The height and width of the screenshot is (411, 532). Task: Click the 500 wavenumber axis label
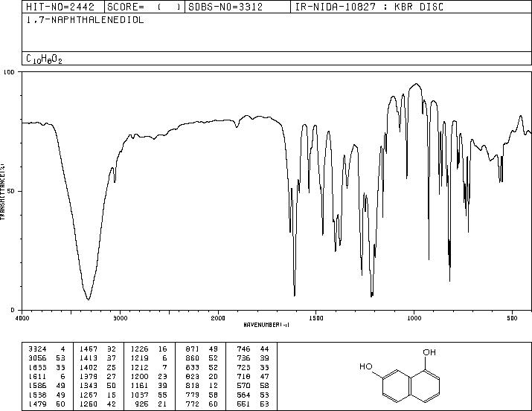(512, 318)
